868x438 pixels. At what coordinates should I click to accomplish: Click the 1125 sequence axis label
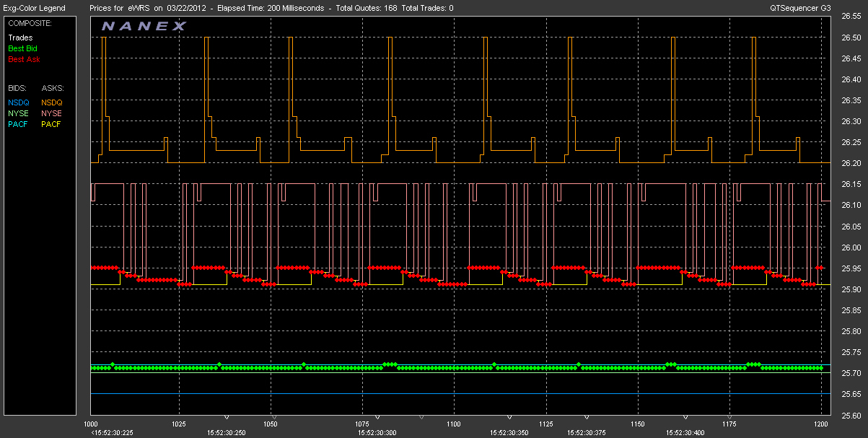[x=545, y=424]
